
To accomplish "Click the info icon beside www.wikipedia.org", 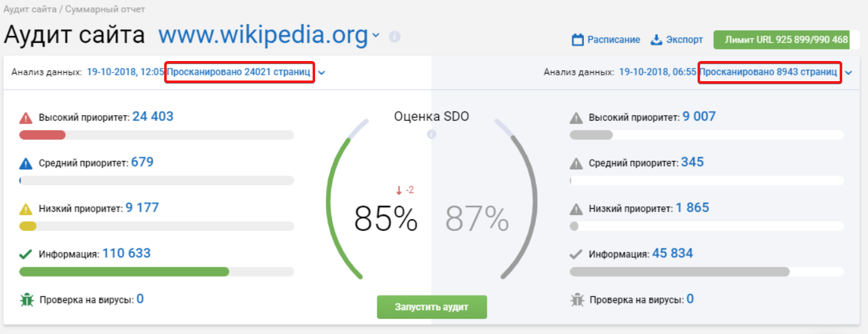I will pos(394,36).
